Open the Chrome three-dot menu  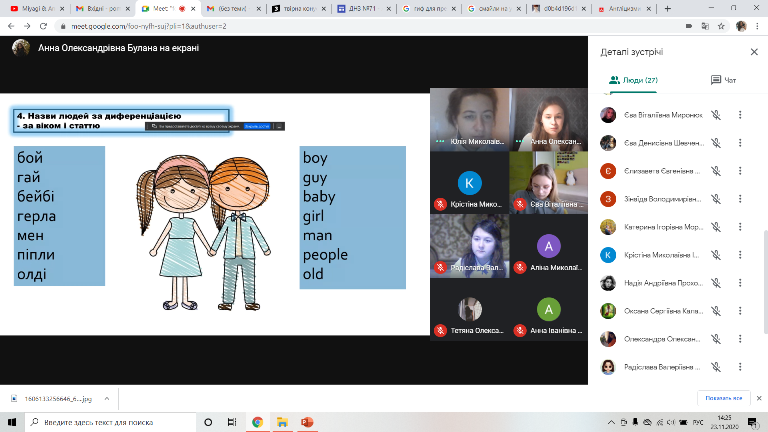click(x=758, y=25)
